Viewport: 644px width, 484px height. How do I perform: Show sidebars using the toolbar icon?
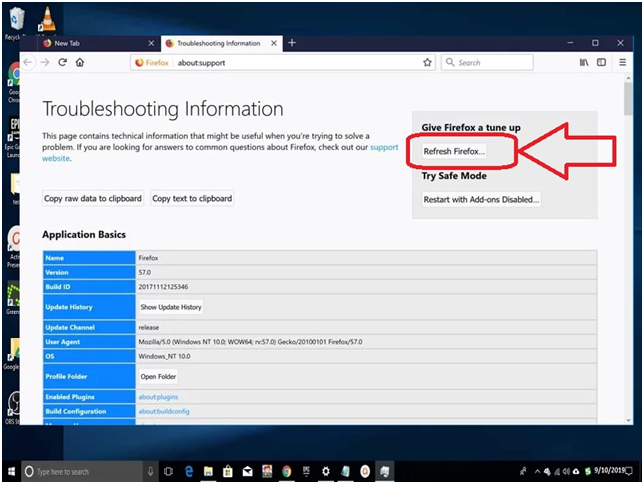[601, 62]
